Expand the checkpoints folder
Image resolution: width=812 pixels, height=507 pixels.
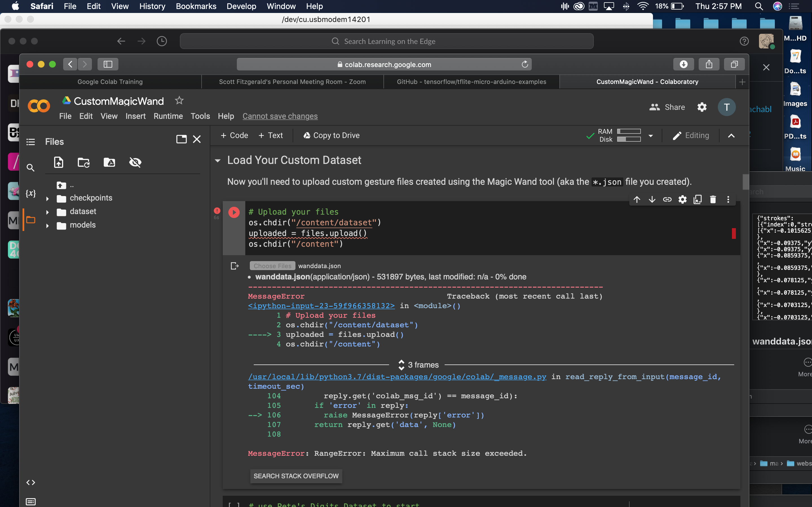coord(47,199)
